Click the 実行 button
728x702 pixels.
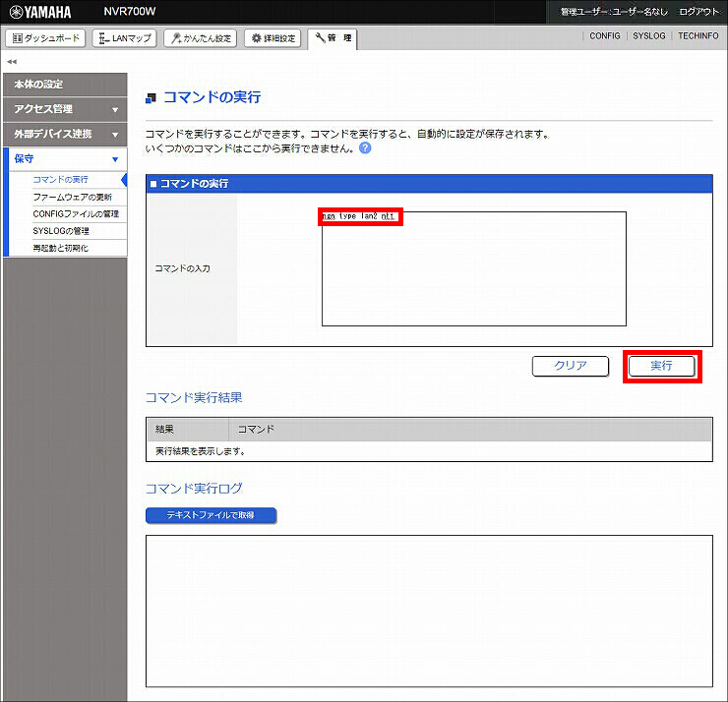coord(662,366)
